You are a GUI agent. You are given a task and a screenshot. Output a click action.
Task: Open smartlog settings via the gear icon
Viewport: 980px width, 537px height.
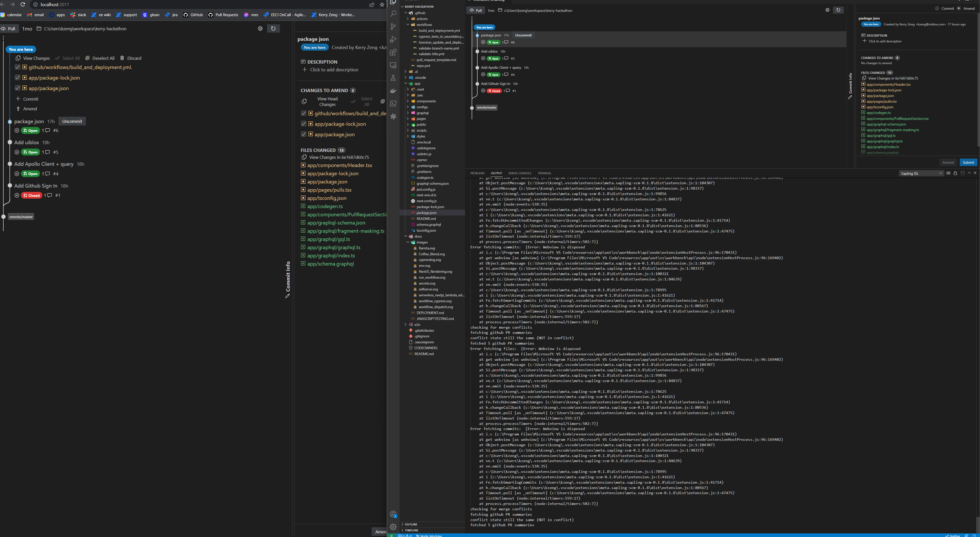tap(260, 28)
